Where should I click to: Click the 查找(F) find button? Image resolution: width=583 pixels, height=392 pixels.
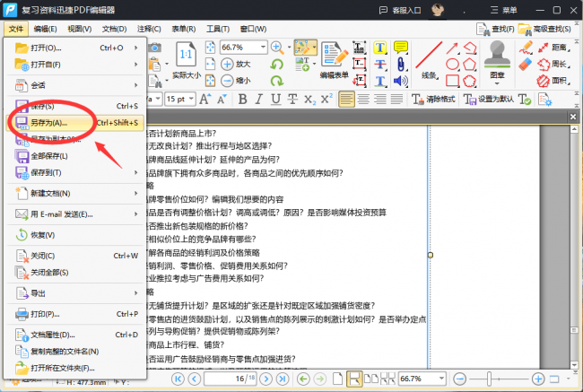pyautogui.click(x=495, y=29)
